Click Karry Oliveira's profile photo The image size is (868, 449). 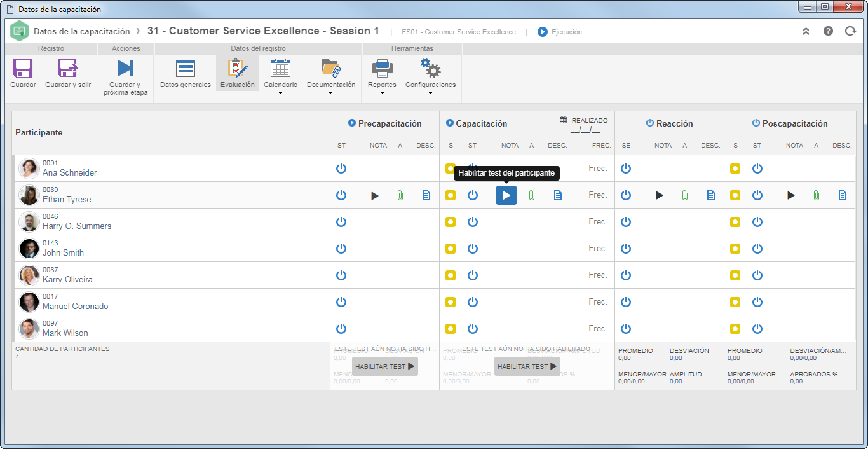tap(29, 275)
